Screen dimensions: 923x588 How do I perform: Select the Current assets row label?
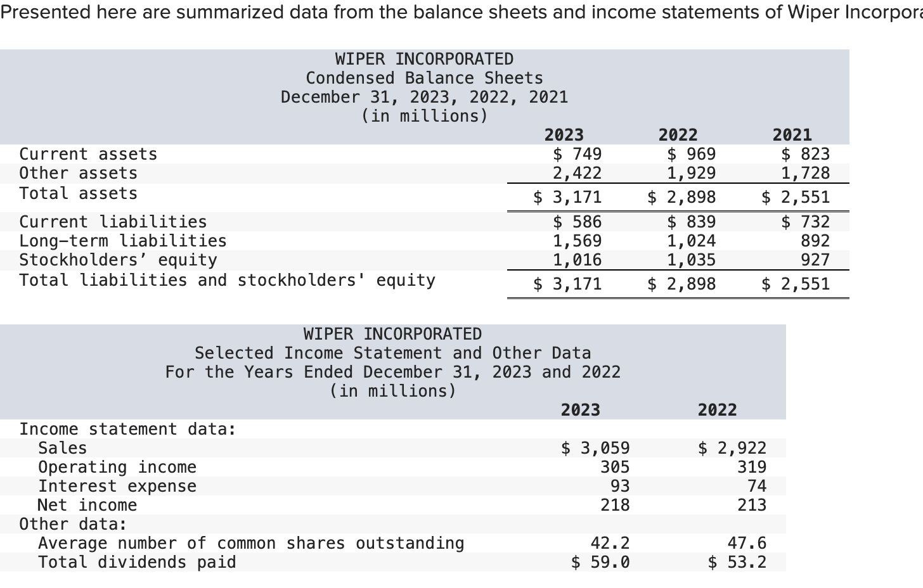click(88, 153)
